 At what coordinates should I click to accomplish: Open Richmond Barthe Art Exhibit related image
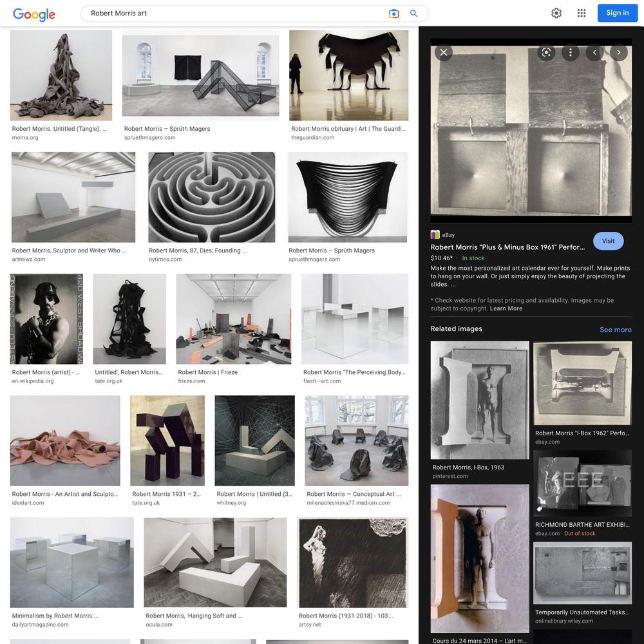click(x=582, y=484)
